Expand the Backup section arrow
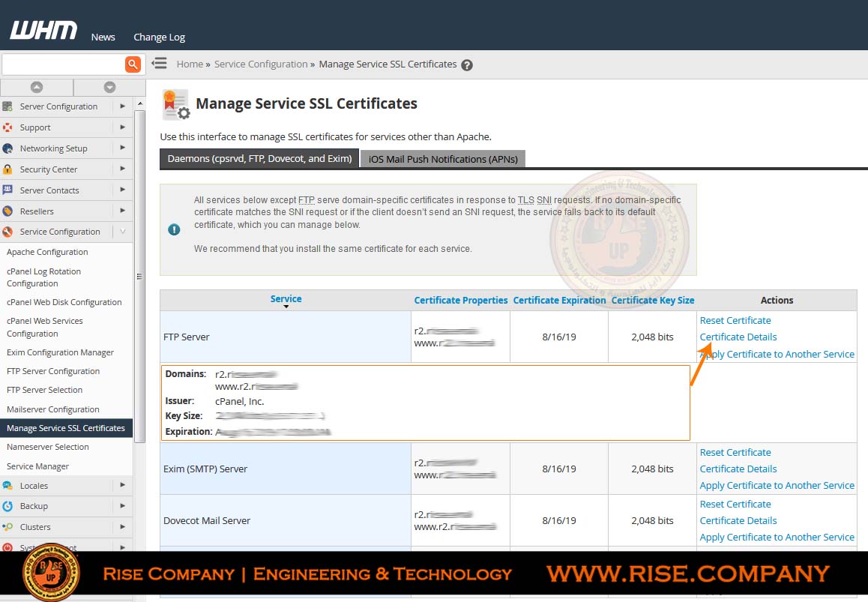Screen dimensions: 868x602 pos(122,505)
